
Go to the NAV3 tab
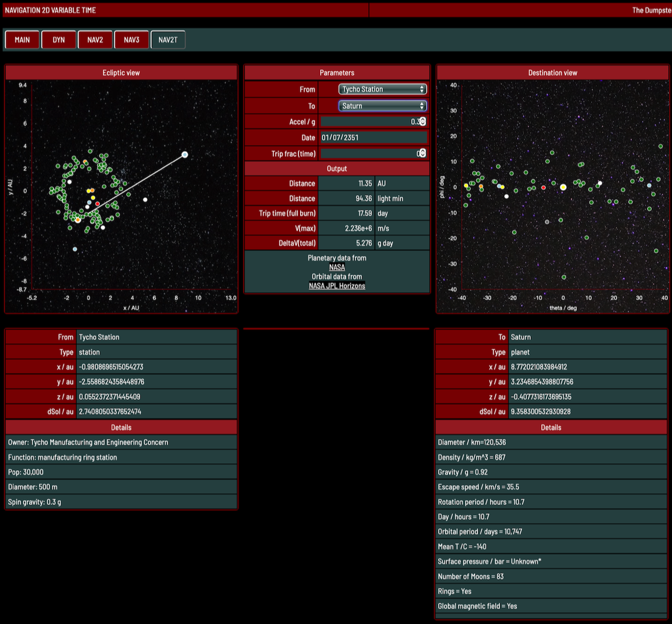pyautogui.click(x=132, y=40)
